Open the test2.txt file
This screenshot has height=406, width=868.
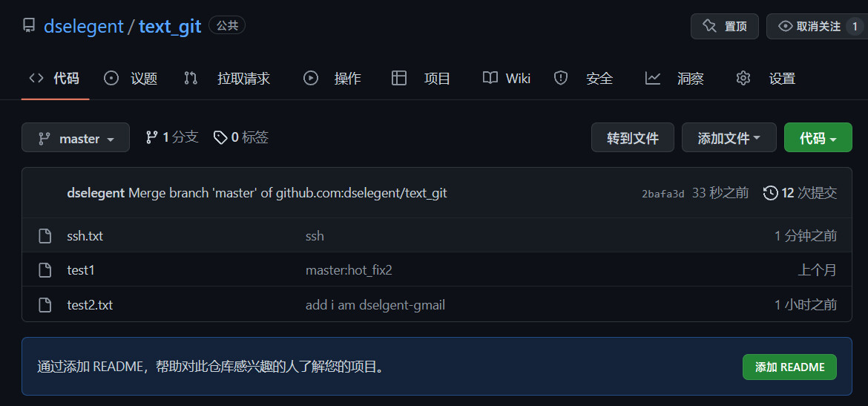pyautogui.click(x=90, y=304)
